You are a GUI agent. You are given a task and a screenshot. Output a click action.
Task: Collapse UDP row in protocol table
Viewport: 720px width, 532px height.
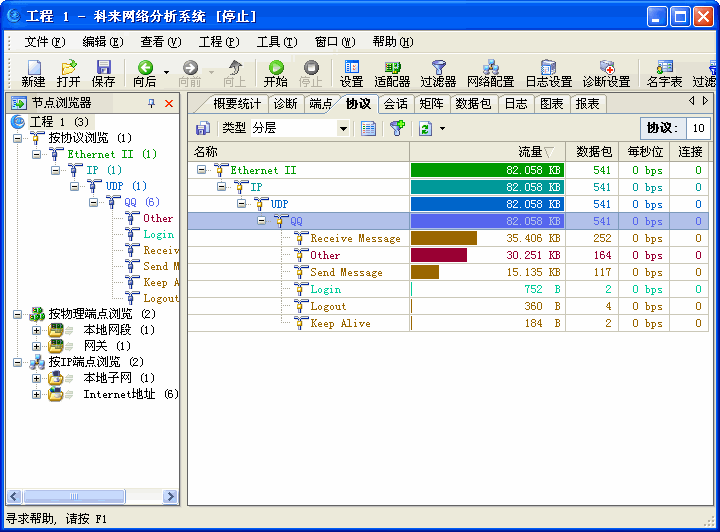click(241, 204)
